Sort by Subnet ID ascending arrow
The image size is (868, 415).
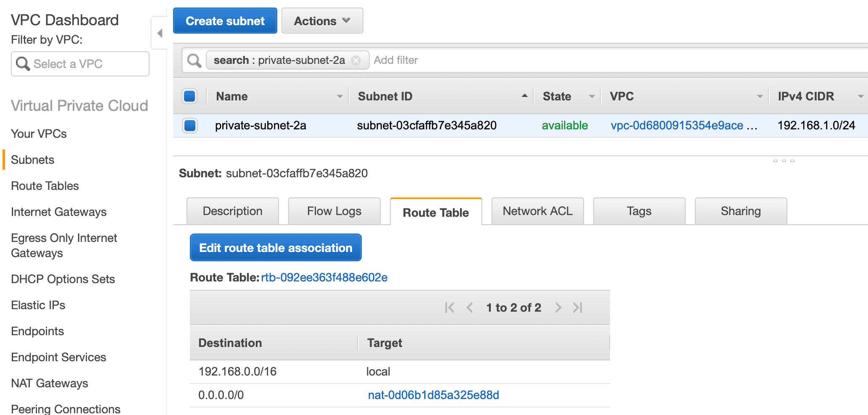coord(524,96)
